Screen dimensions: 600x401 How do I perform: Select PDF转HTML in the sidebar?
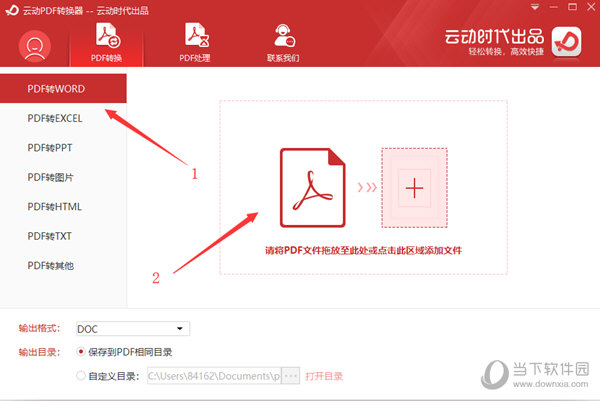click(x=63, y=207)
